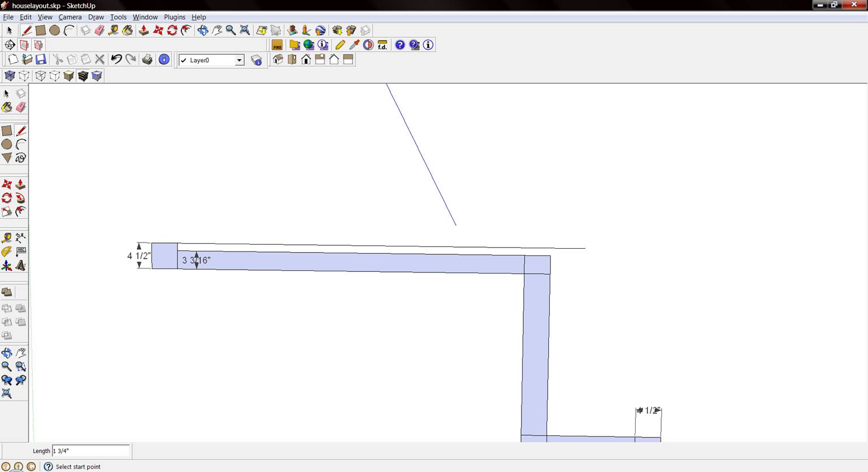The width and height of the screenshot is (868, 472).
Task: Click the Orbit tool in top toolbar
Action: (202, 31)
